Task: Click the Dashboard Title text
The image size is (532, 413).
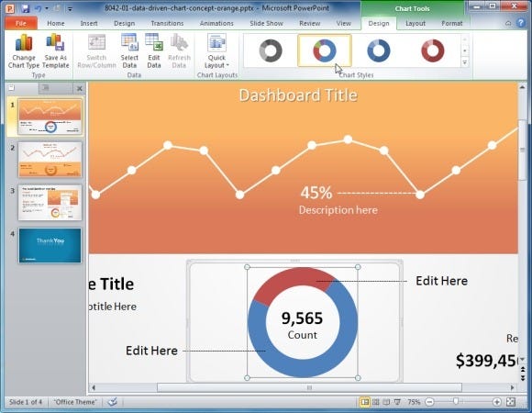Action: tap(298, 95)
